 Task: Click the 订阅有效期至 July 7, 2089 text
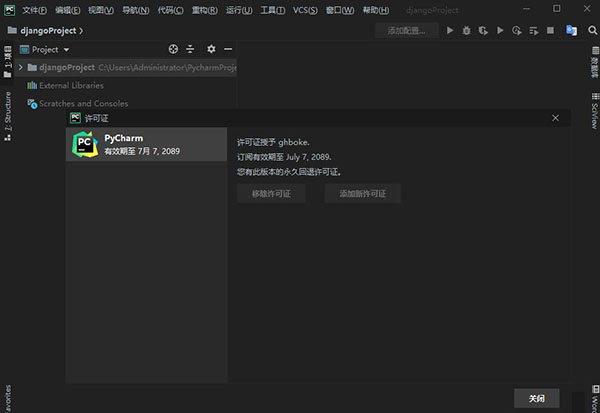(284, 157)
